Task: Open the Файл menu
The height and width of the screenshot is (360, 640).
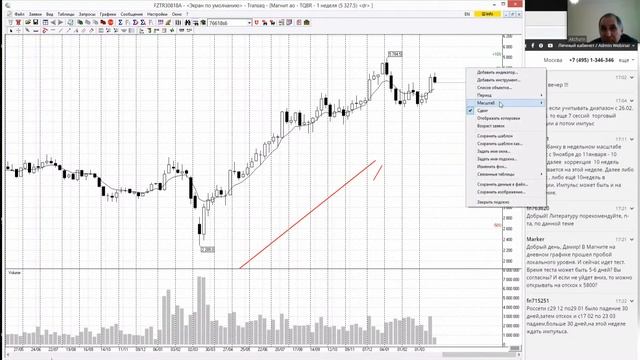Action: click(x=19, y=14)
